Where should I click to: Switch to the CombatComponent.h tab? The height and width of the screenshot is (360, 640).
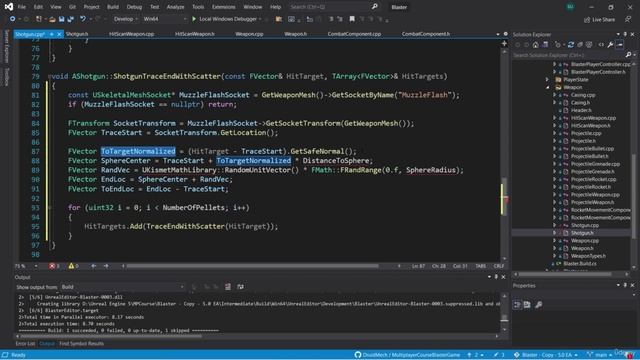pos(426,34)
